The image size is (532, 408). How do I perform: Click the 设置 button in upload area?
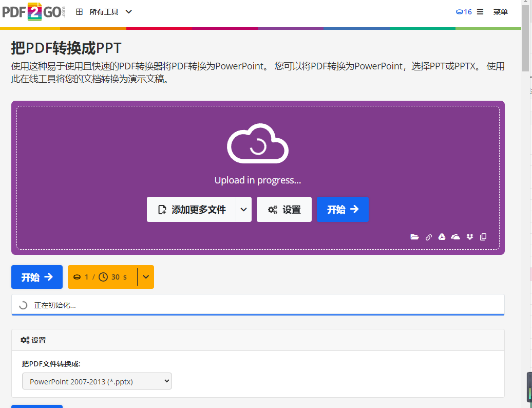tap(284, 210)
